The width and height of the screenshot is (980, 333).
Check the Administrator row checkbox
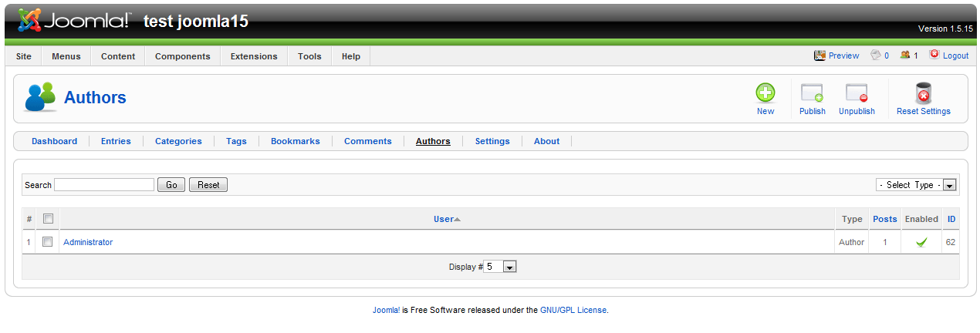coord(48,242)
